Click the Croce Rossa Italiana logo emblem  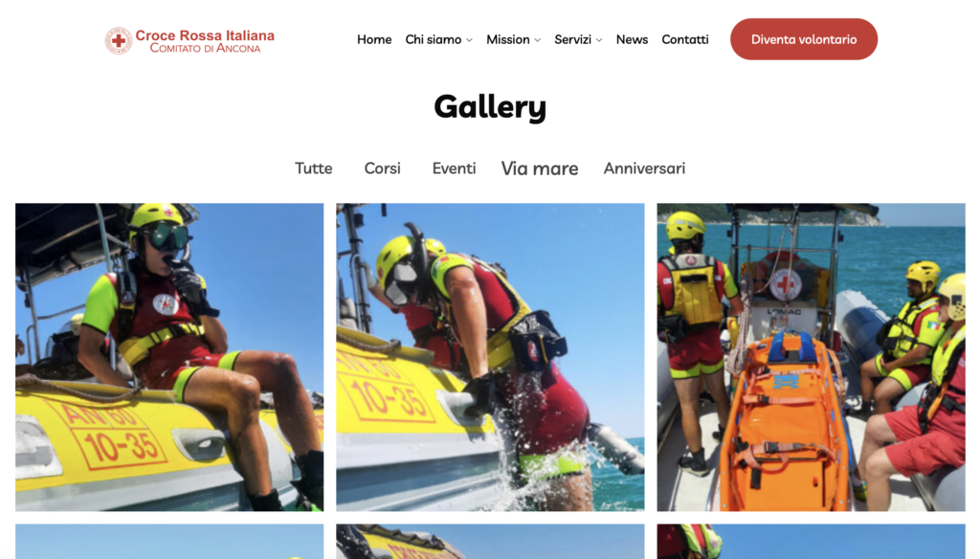click(118, 40)
